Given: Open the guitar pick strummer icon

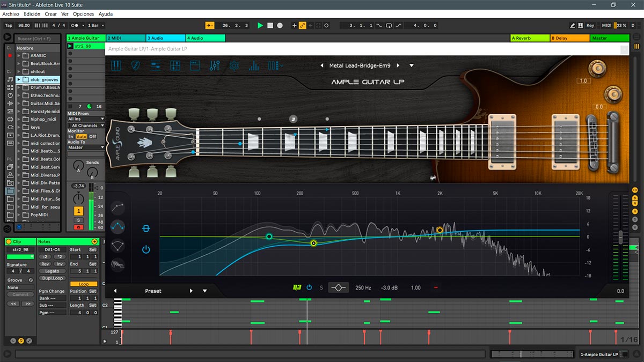Looking at the screenshot, I should point(136,65).
